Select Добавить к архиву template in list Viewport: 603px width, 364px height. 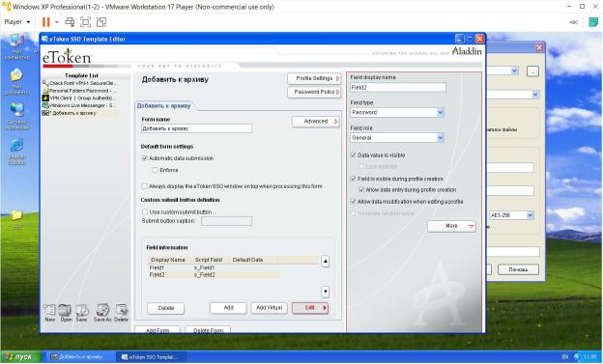[80, 113]
